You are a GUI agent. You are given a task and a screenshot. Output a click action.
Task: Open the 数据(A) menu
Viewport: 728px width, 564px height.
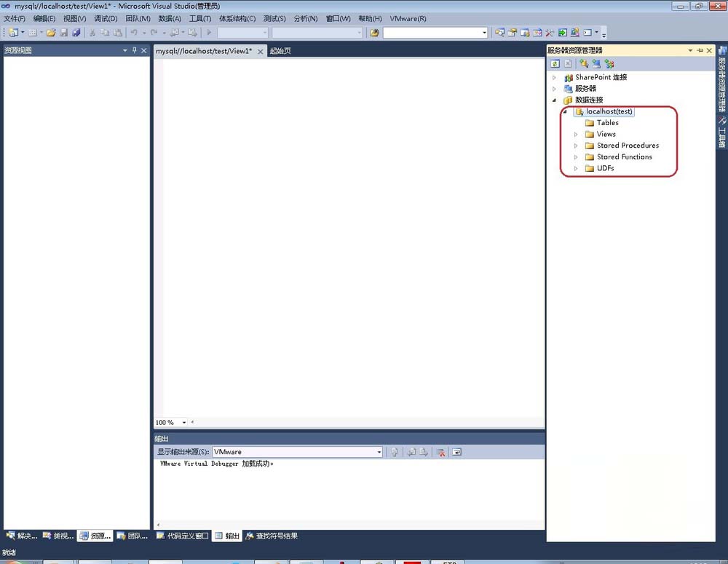click(170, 19)
